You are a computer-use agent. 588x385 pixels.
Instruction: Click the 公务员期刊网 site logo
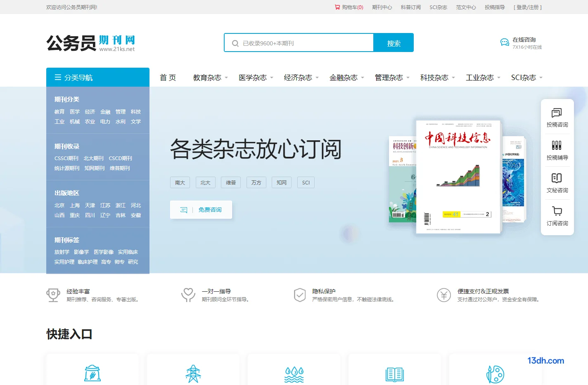click(91, 43)
